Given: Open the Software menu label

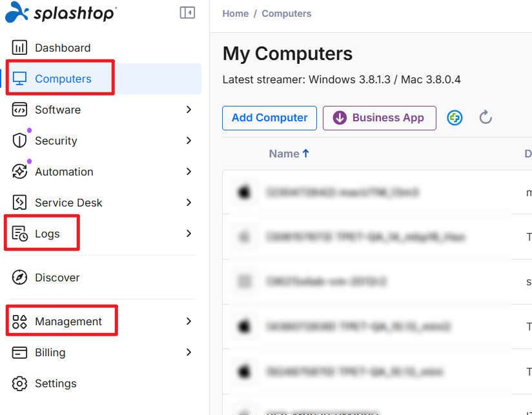Looking at the screenshot, I should coord(57,110).
